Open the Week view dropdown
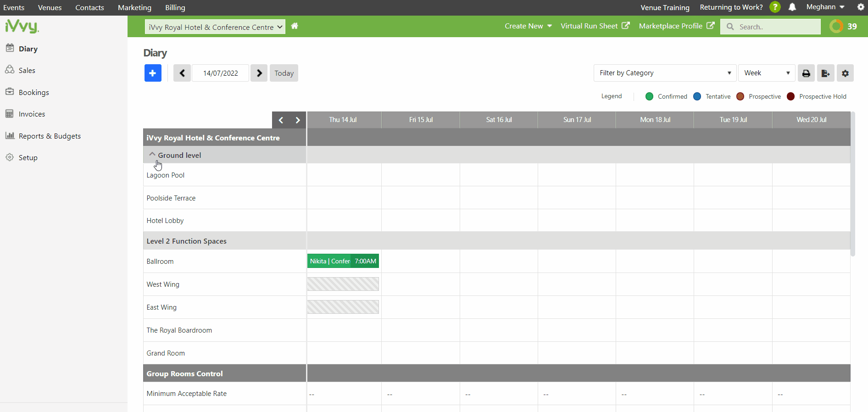 tap(767, 73)
